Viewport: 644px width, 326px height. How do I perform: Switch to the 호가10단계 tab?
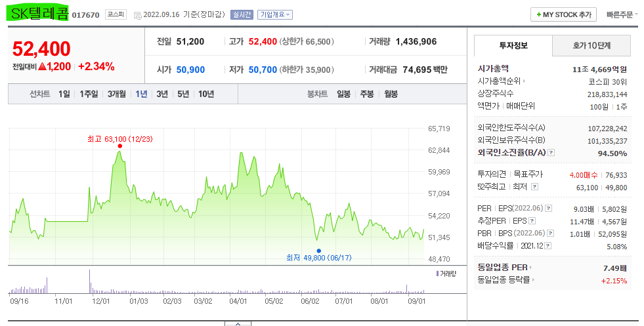pyautogui.click(x=591, y=45)
